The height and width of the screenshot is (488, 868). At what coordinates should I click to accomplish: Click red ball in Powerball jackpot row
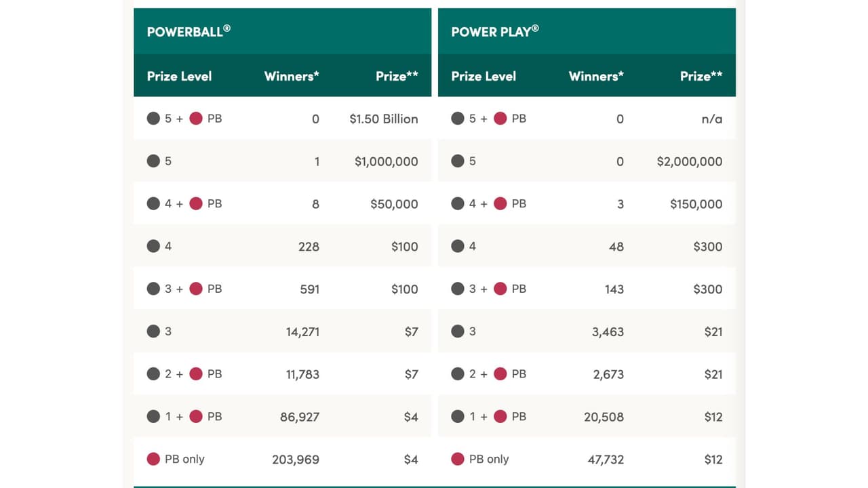pyautogui.click(x=196, y=119)
